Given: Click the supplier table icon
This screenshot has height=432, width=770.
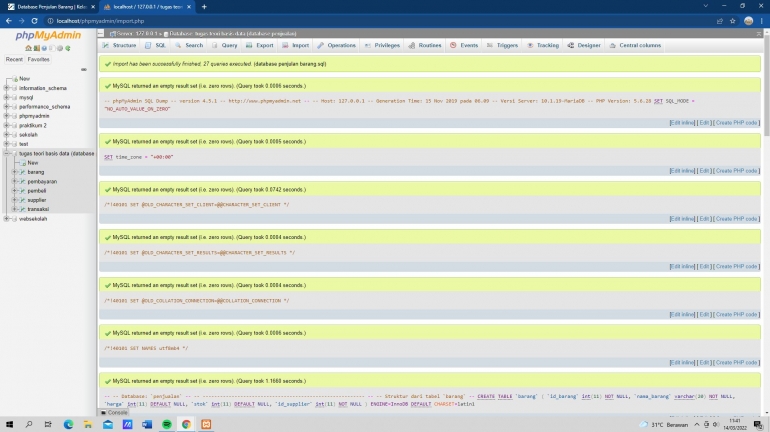Looking at the screenshot, I should point(23,200).
